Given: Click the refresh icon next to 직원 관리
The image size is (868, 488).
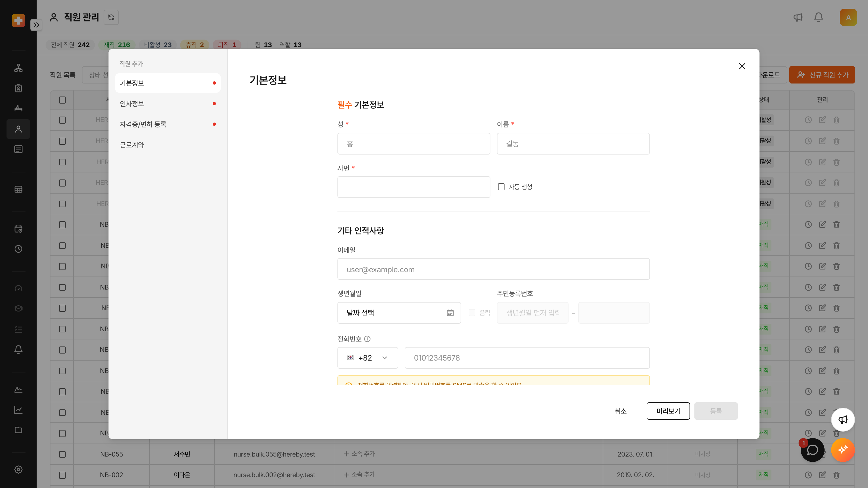Looking at the screenshot, I should coord(111,17).
